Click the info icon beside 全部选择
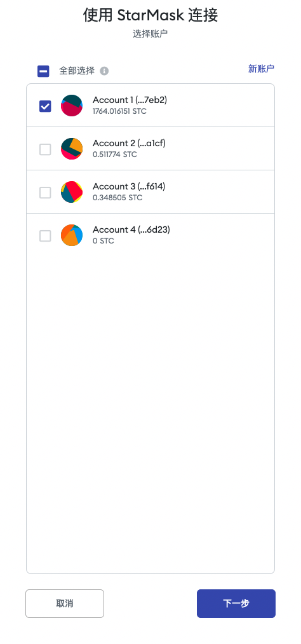The width and height of the screenshot is (301, 644). [105, 71]
